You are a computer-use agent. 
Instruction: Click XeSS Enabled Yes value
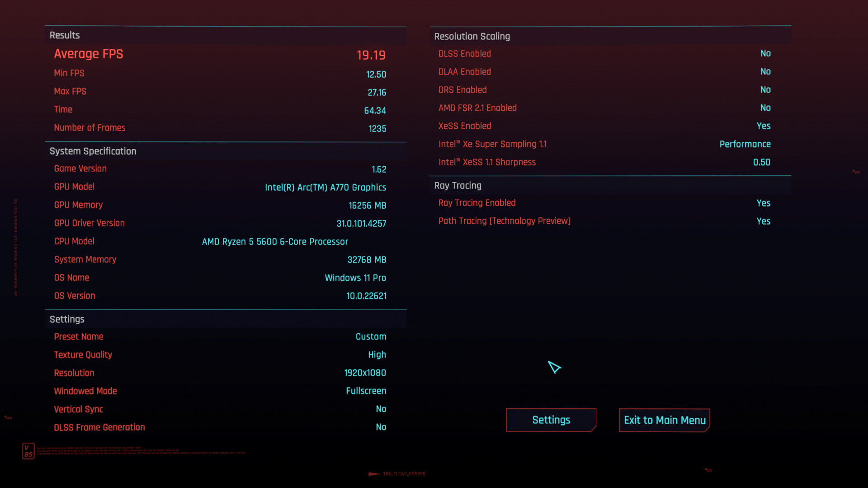pyautogui.click(x=763, y=126)
